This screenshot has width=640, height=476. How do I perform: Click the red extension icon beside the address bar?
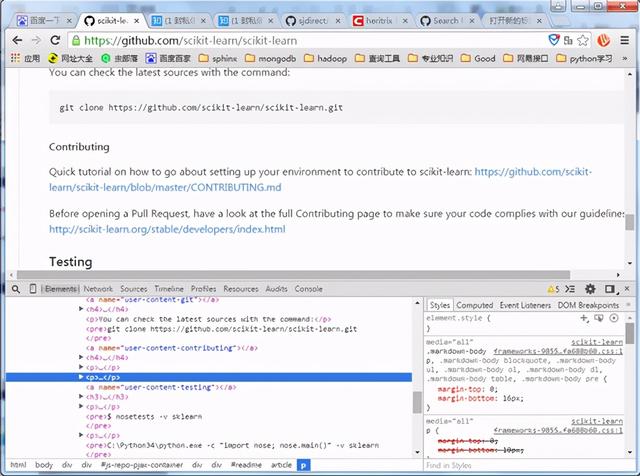(604, 40)
